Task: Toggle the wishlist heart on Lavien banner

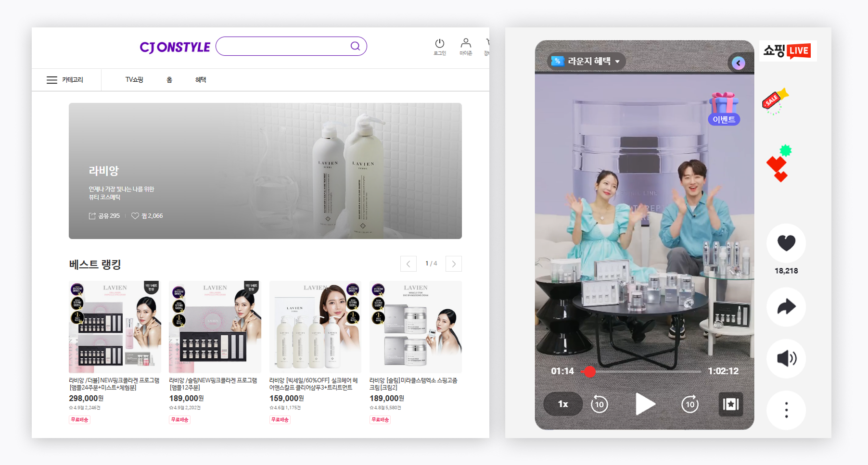Action: point(135,216)
